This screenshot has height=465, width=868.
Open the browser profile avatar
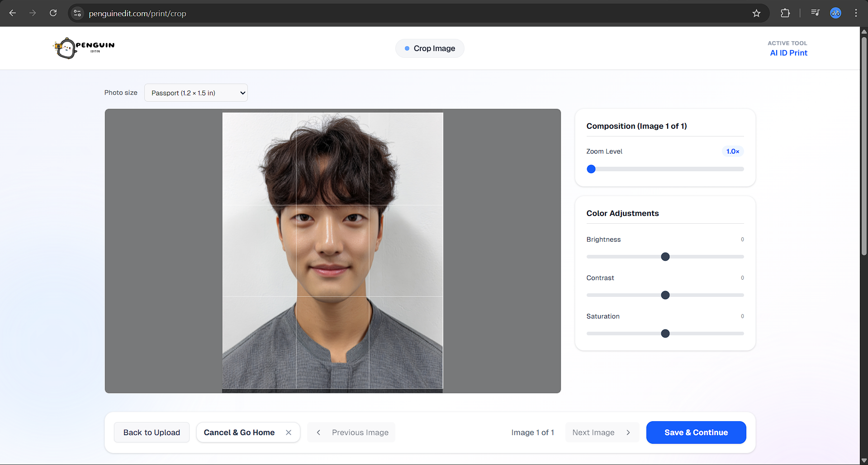835,13
